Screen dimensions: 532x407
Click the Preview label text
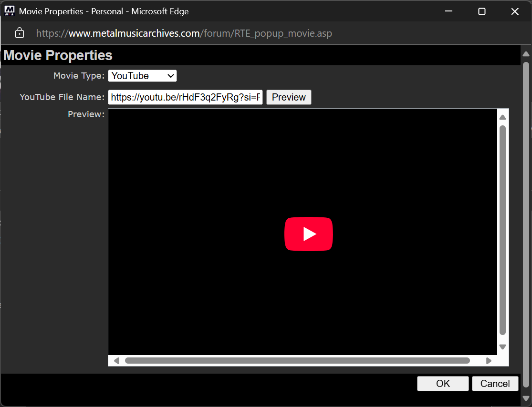(x=86, y=114)
